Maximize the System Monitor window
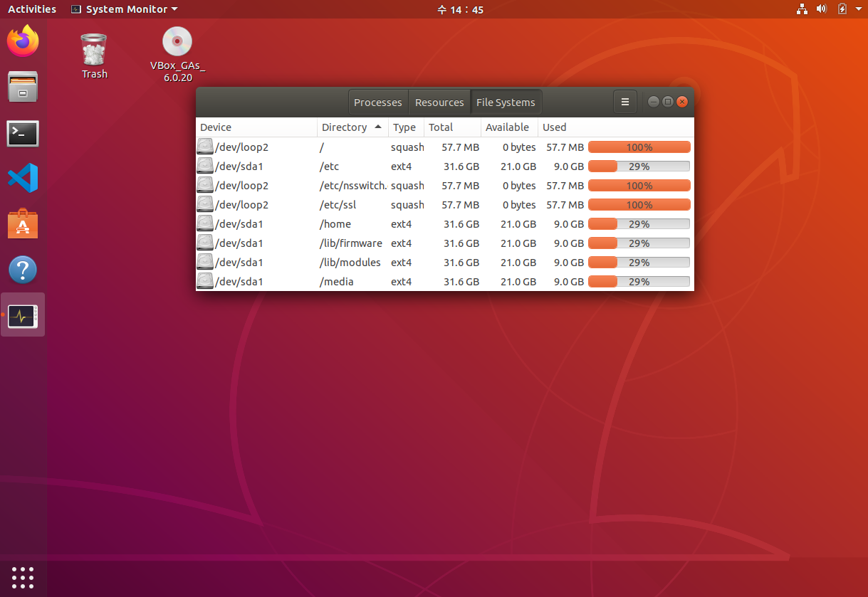 pos(667,102)
